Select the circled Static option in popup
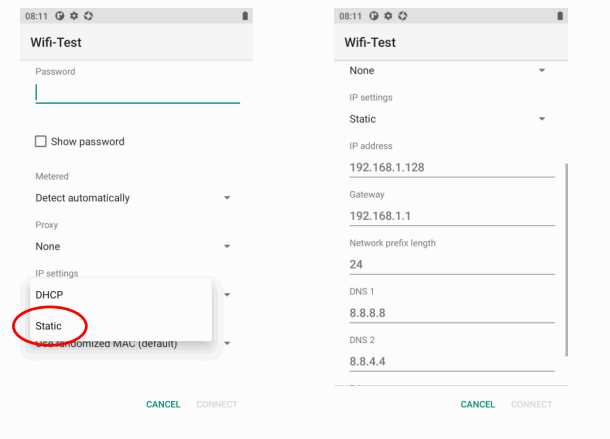The image size is (610, 439). click(49, 326)
